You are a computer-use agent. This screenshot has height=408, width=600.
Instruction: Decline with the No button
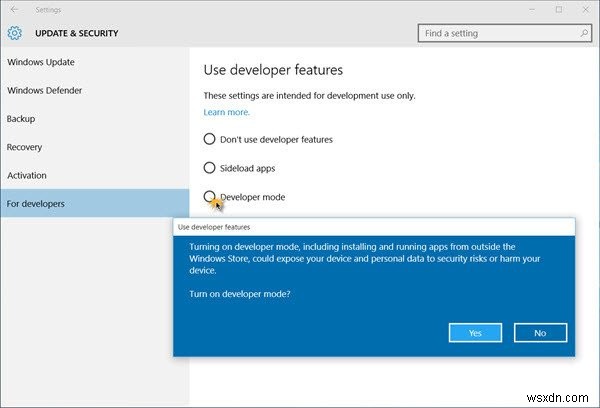coord(540,333)
